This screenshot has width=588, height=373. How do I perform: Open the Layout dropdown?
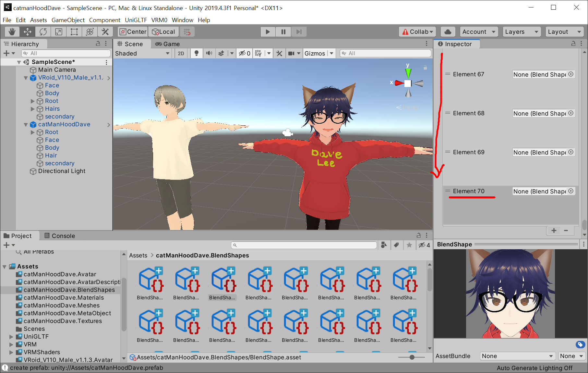click(564, 32)
